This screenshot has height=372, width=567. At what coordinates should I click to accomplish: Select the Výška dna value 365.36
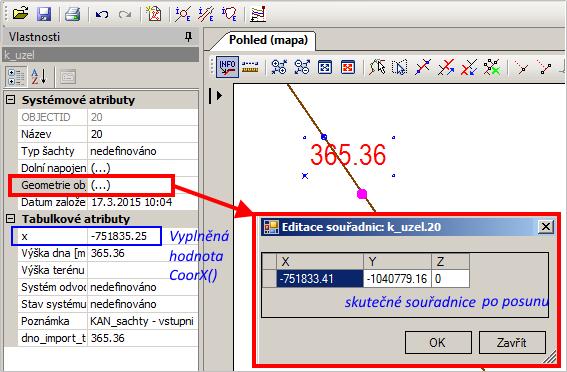pos(142,253)
